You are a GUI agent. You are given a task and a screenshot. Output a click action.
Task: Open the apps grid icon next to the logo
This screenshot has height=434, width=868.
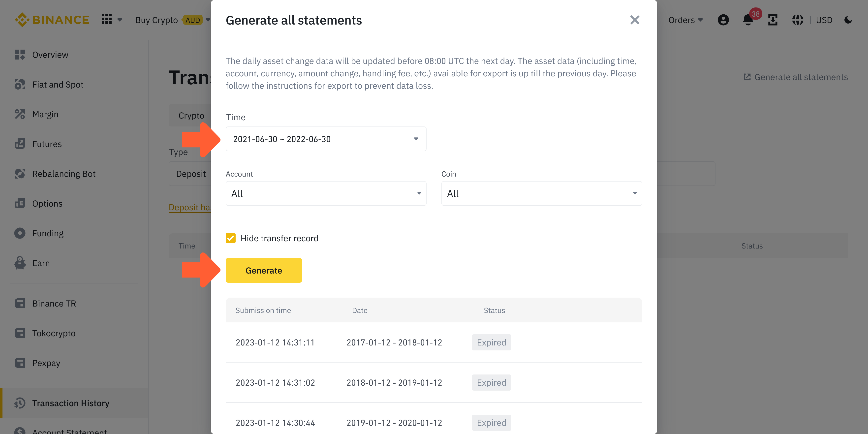tap(106, 19)
